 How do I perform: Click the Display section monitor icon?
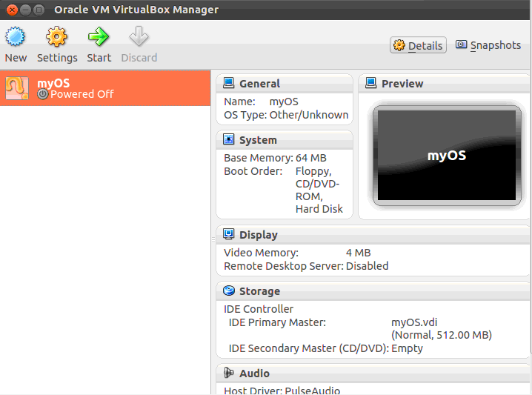(x=228, y=234)
